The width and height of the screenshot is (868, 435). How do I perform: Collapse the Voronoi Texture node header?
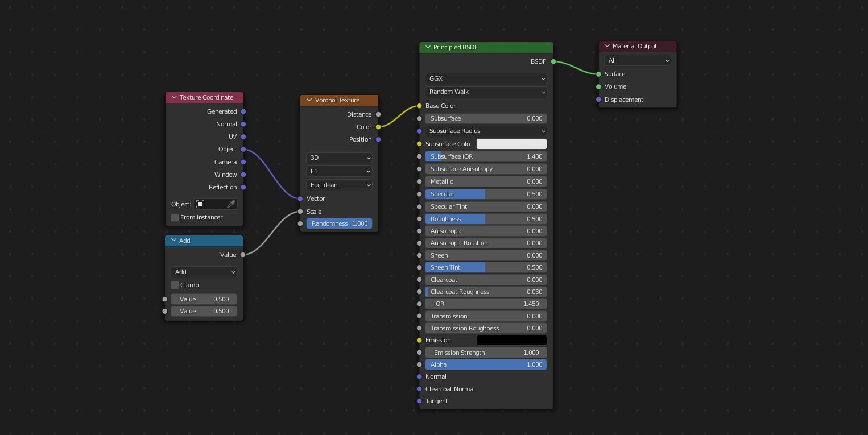(x=308, y=100)
